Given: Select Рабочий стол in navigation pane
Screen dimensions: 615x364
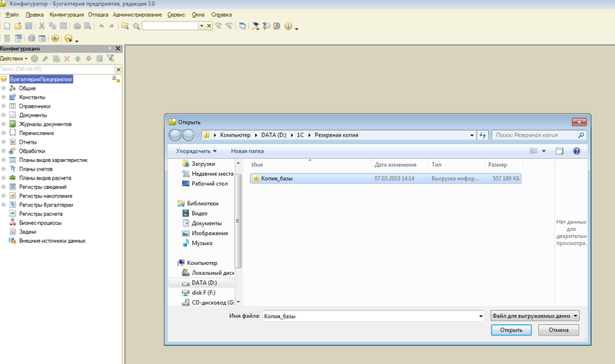Looking at the screenshot, I should [205, 184].
